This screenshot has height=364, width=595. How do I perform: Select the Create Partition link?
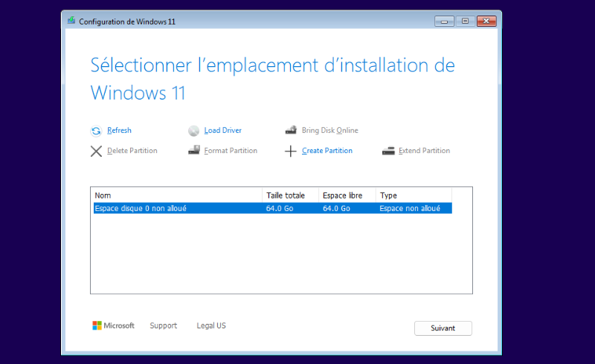327,151
